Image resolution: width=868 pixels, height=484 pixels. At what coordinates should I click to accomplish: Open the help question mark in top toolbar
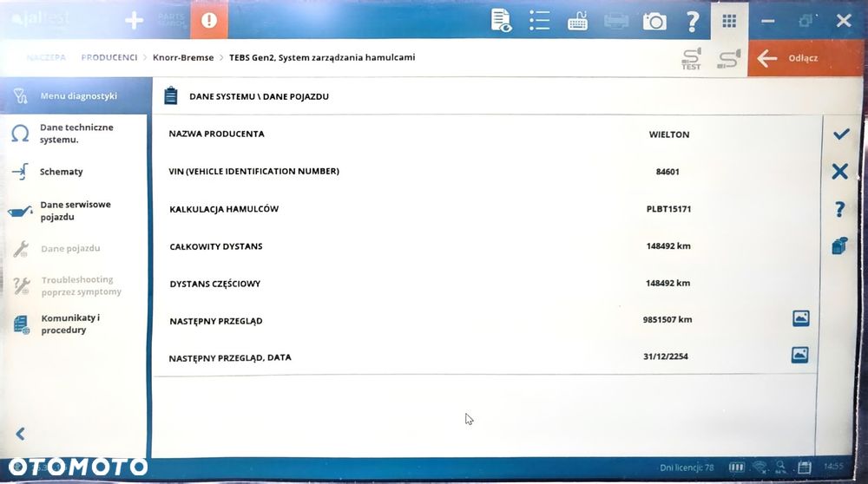click(x=692, y=22)
